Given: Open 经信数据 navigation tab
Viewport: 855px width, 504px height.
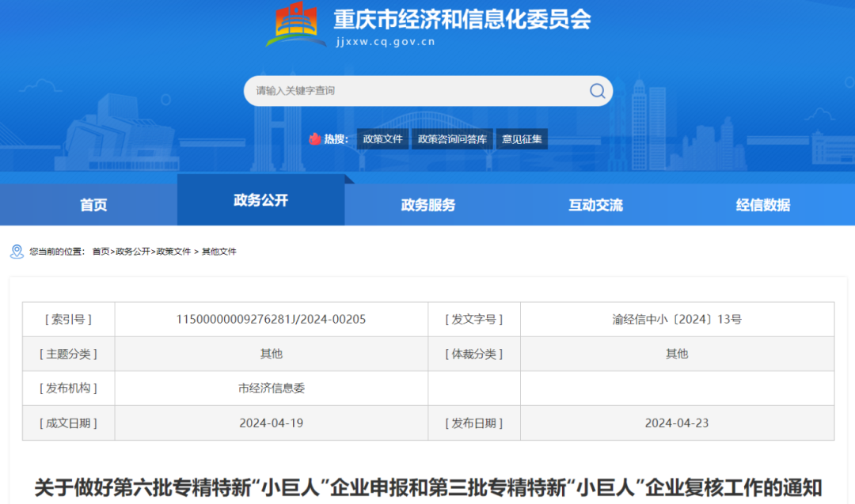Looking at the screenshot, I should pyautogui.click(x=762, y=205).
